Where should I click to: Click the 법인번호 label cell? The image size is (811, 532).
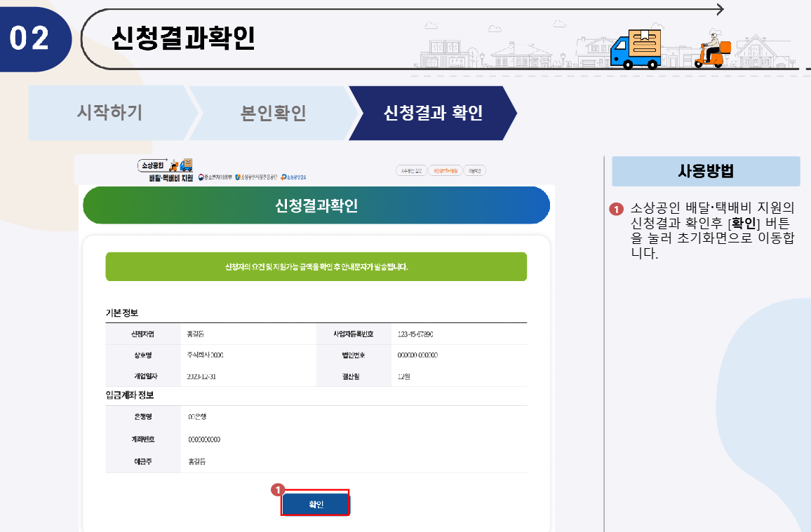pyautogui.click(x=354, y=355)
